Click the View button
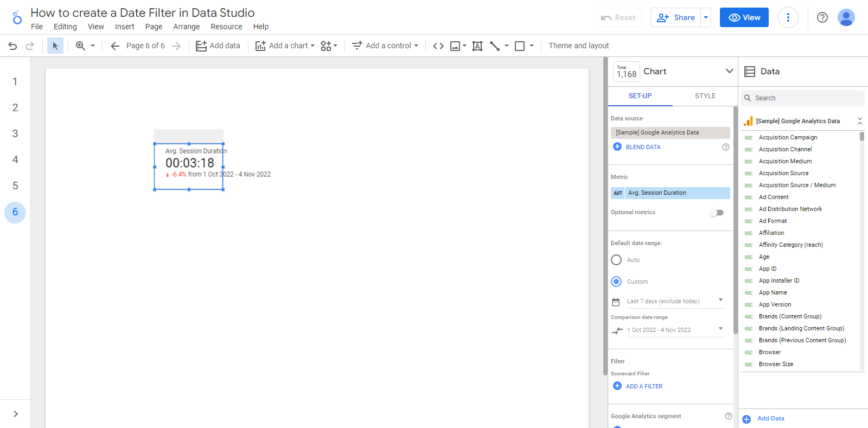The width and height of the screenshot is (868, 428). (744, 17)
